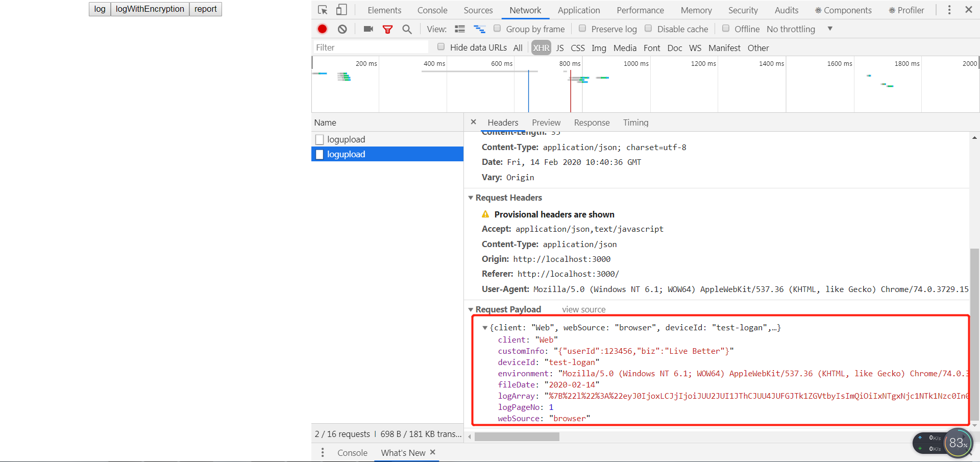
Task: Click the report button on the page
Action: (x=205, y=9)
